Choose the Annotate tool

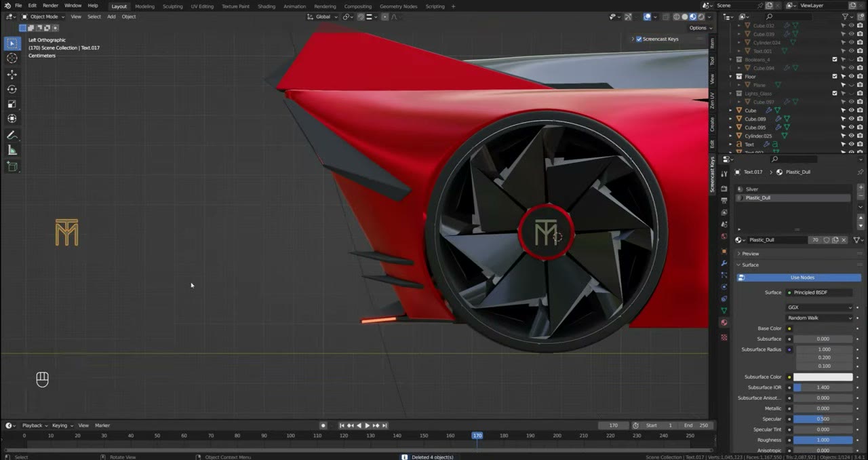tap(12, 135)
